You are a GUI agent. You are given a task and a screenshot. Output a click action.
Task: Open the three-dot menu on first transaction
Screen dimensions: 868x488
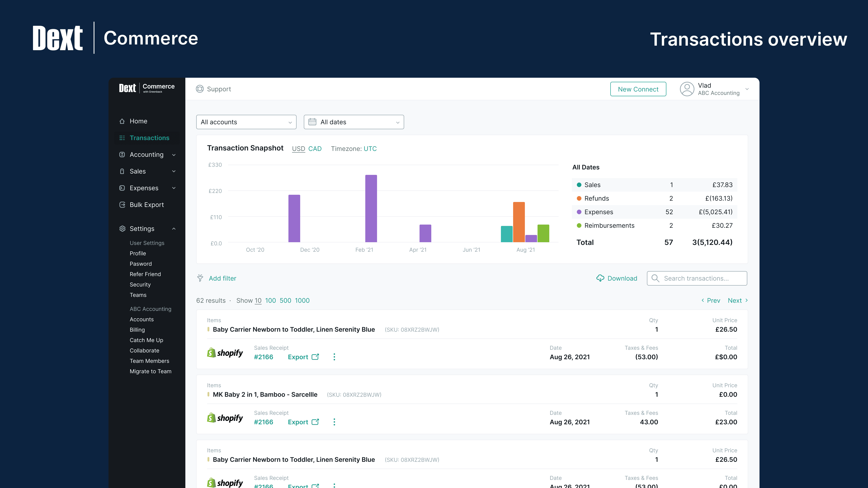tap(334, 357)
